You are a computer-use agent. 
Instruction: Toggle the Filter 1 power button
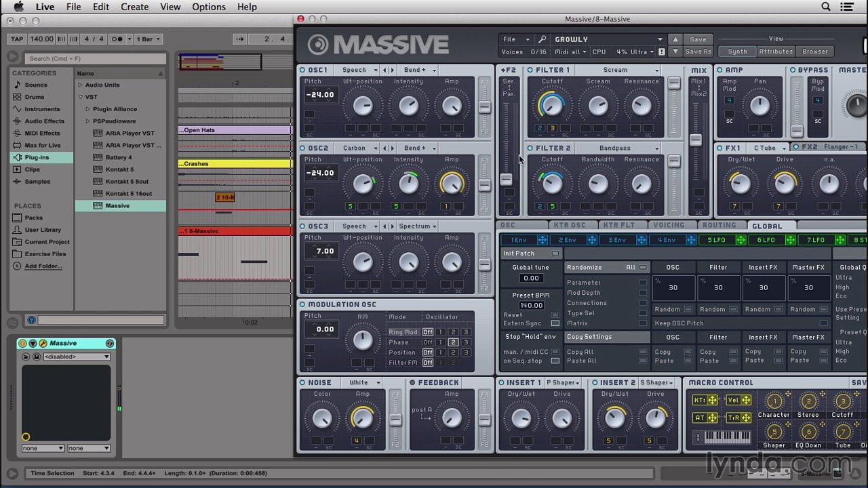tap(530, 70)
